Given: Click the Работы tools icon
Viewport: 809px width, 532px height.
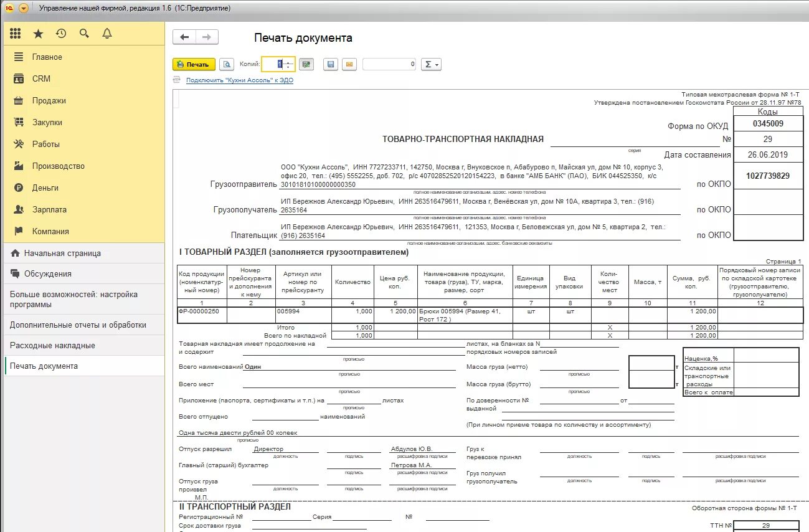Looking at the screenshot, I should [x=19, y=144].
